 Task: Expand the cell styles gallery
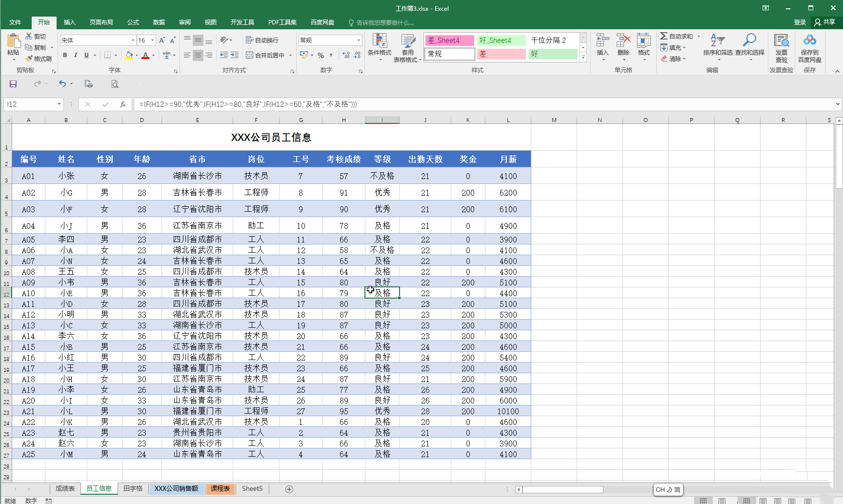pos(583,57)
